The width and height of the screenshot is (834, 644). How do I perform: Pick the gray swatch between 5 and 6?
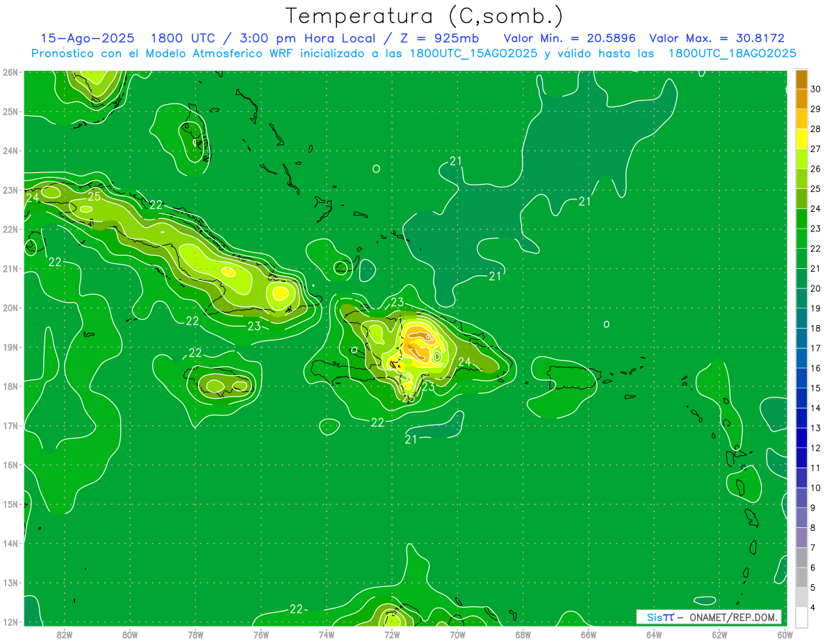(x=801, y=577)
